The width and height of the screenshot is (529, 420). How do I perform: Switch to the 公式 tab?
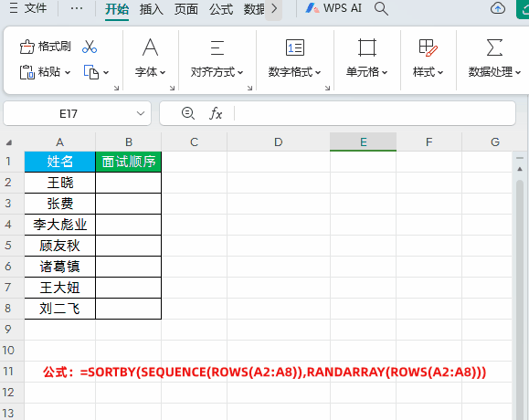tap(221, 9)
